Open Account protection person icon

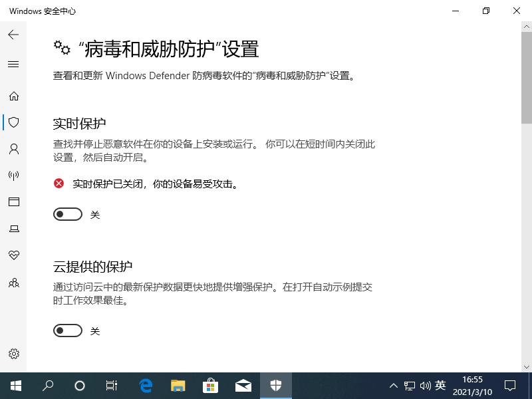click(13, 149)
